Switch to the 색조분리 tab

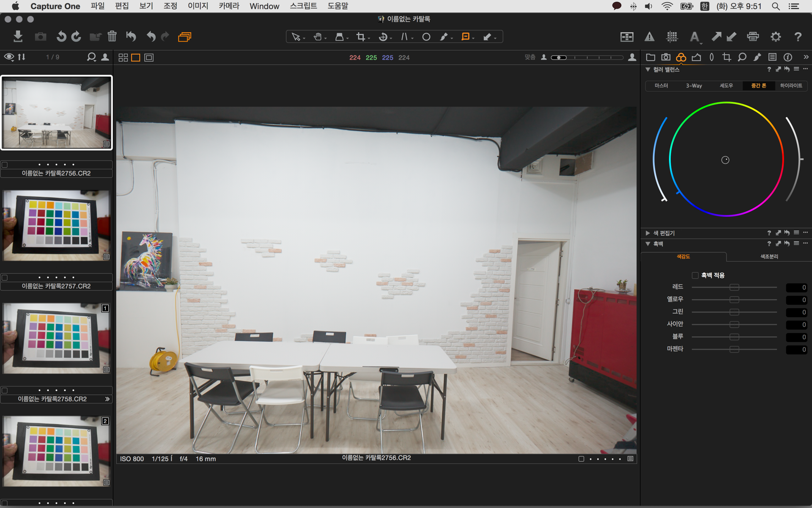(x=768, y=257)
